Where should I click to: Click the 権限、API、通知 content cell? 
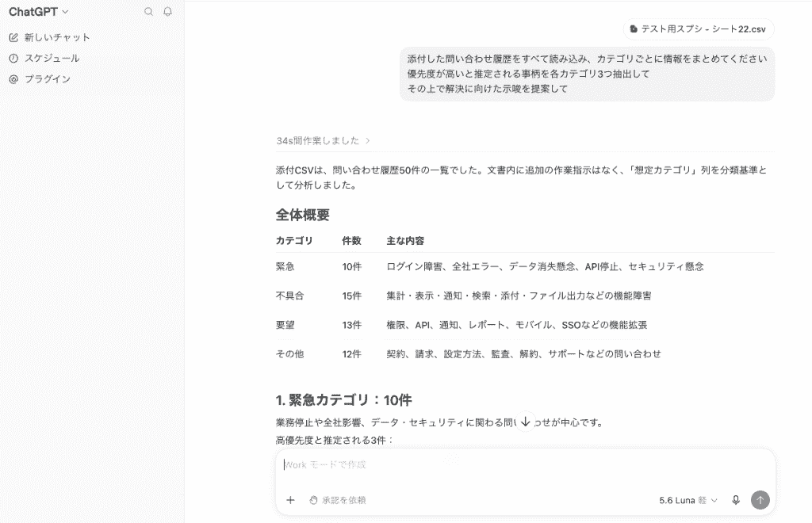517,325
